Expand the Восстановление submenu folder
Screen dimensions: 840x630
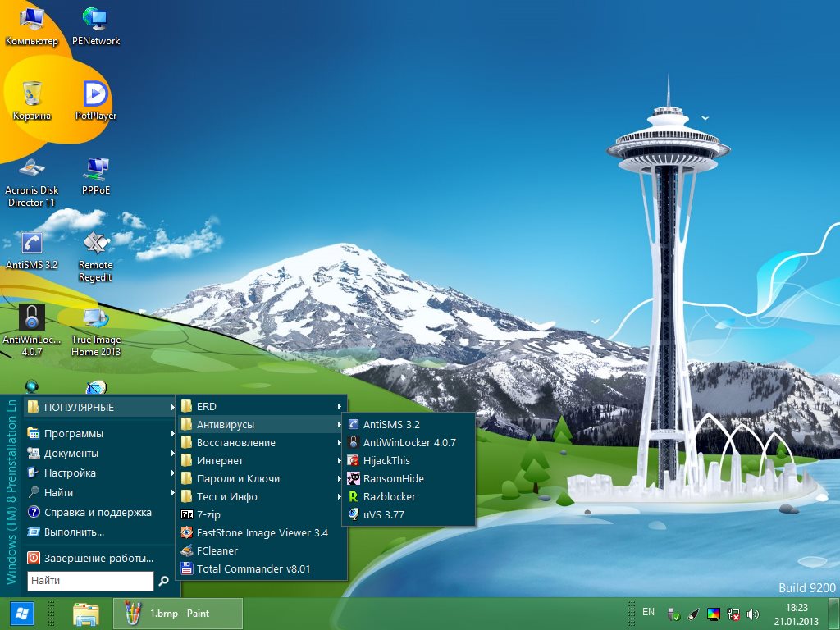[x=262, y=442]
